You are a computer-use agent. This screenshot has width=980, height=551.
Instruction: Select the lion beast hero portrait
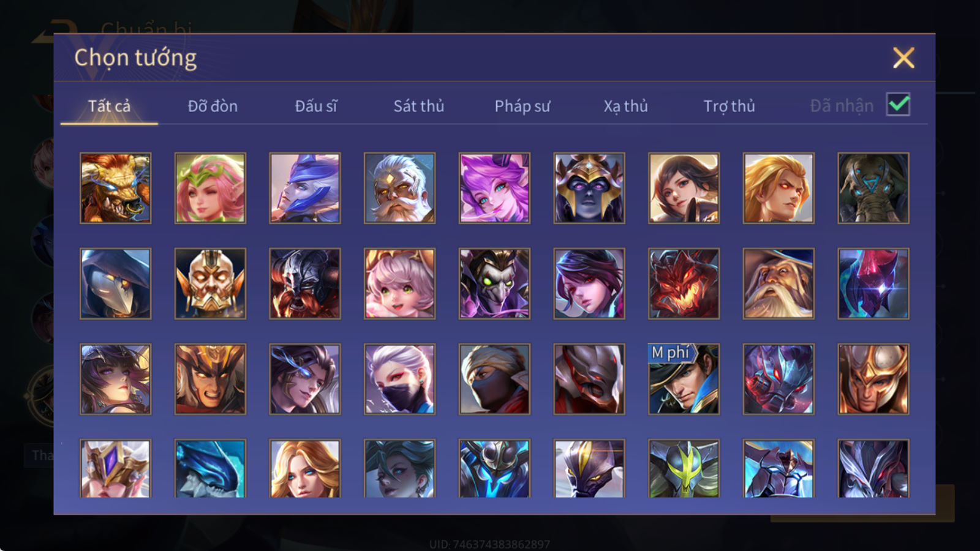(x=115, y=188)
